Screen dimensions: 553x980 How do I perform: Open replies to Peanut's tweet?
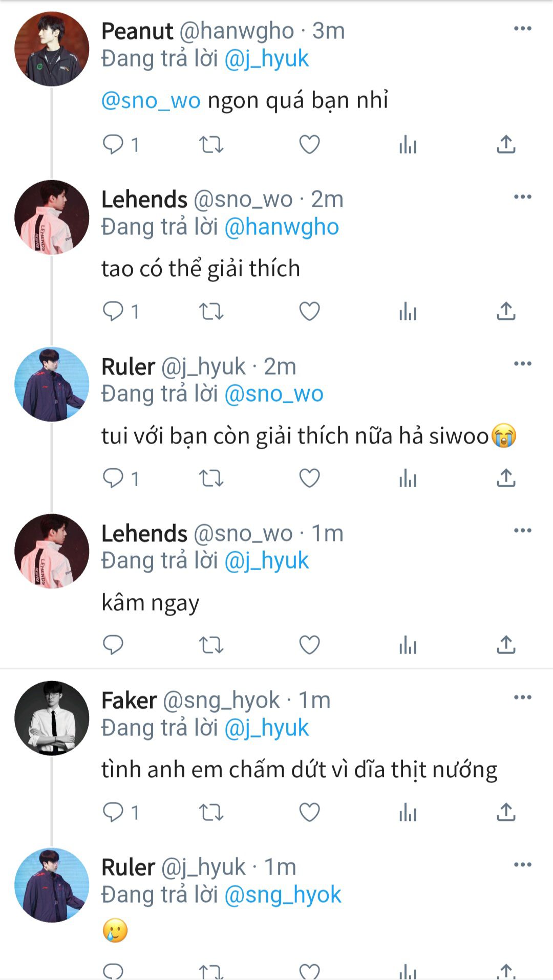point(113,145)
